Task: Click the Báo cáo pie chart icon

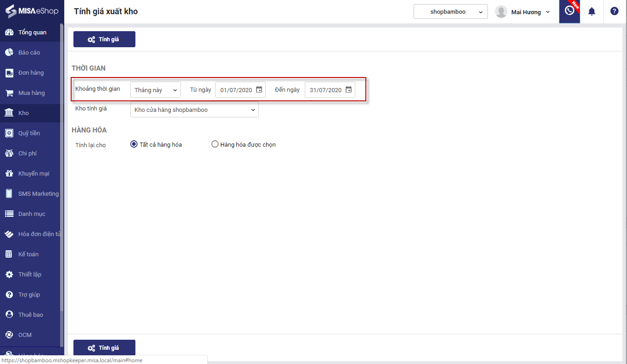Action: pos(9,52)
